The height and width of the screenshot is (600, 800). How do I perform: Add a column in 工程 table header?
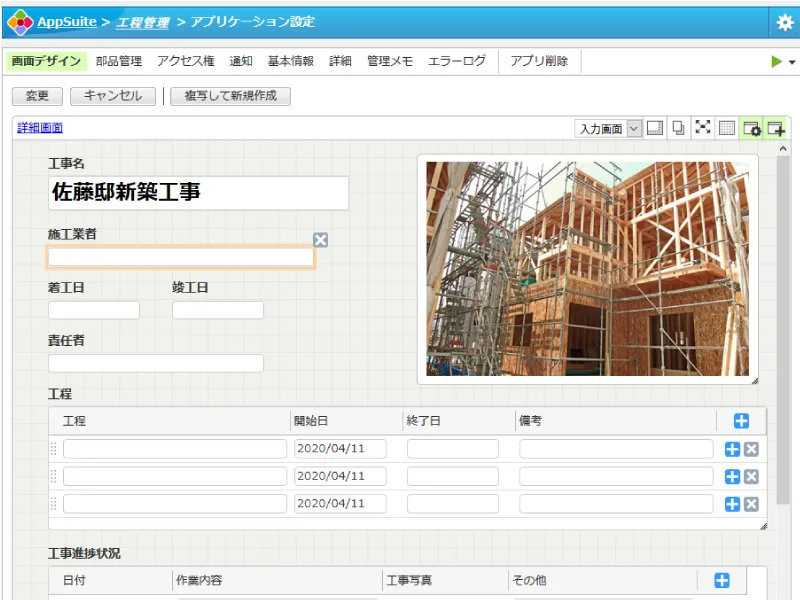pyautogui.click(x=741, y=421)
